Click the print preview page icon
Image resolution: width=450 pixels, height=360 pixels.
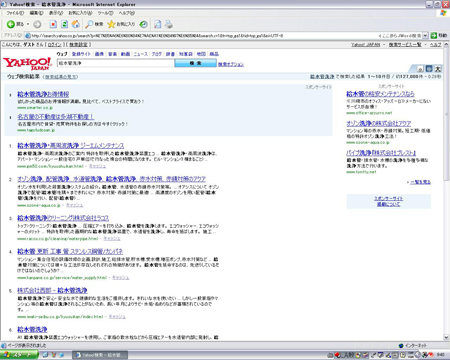click(x=158, y=24)
